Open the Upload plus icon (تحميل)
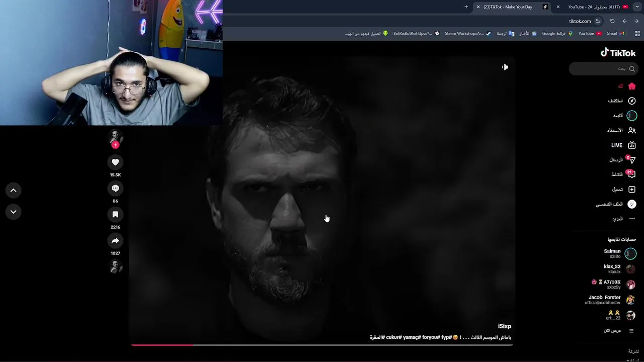644x362 pixels. click(632, 190)
